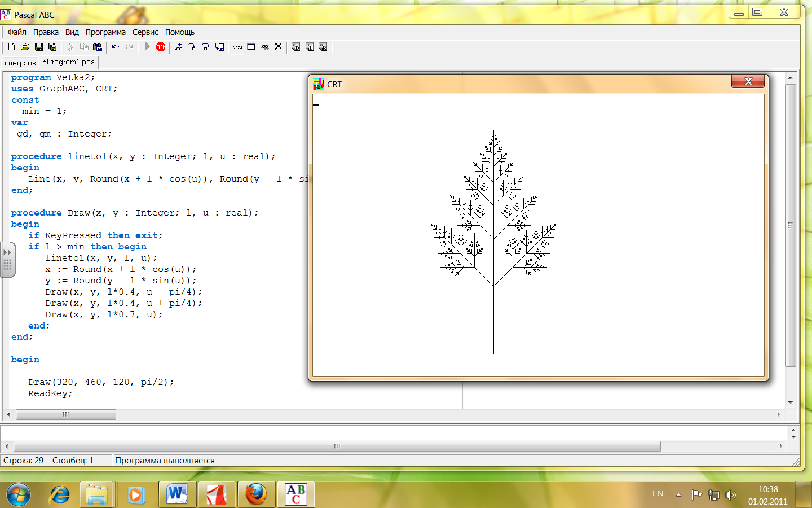This screenshot has height=508, width=812.
Task: Click the black X toolbar icon
Action: [x=278, y=47]
